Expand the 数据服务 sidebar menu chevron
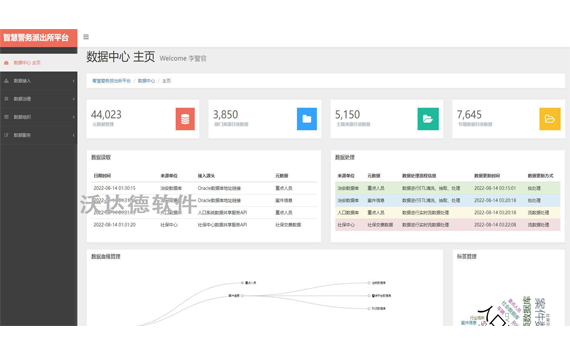This screenshot has width=570, height=360. pos(73,135)
